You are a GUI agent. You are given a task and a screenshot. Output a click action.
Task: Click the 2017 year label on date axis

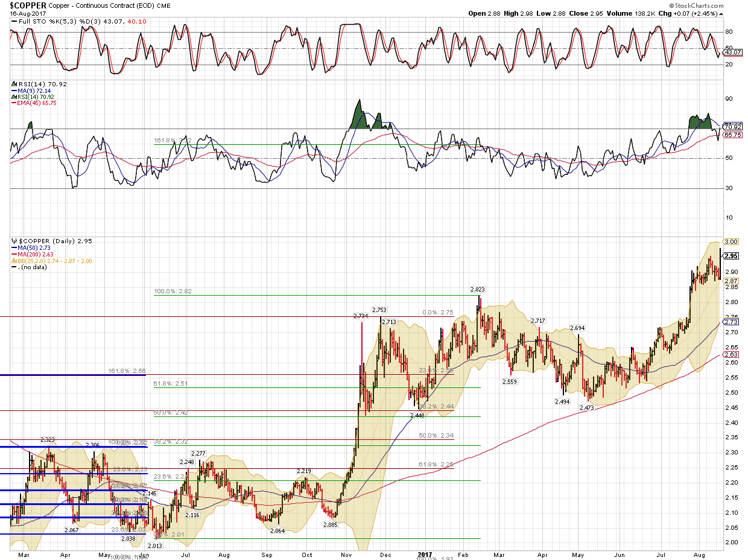[x=425, y=553]
